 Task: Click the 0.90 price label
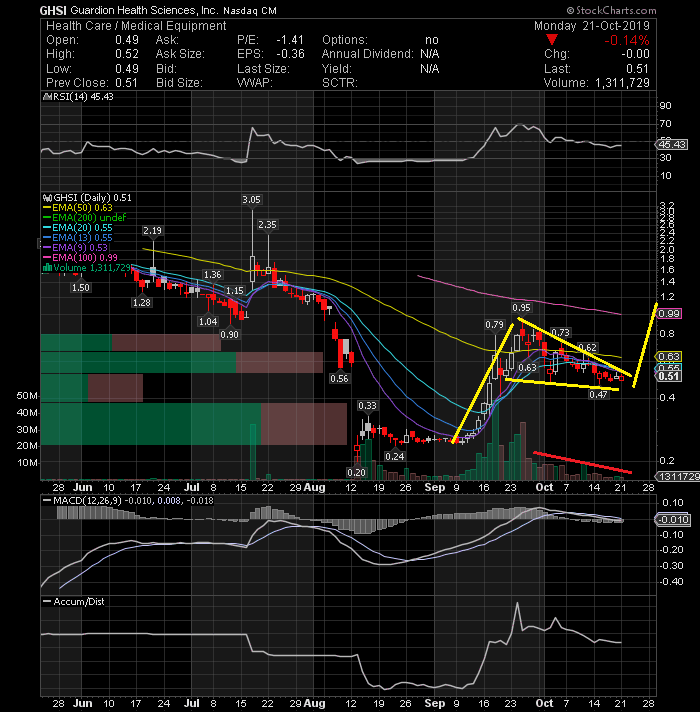pos(229,334)
